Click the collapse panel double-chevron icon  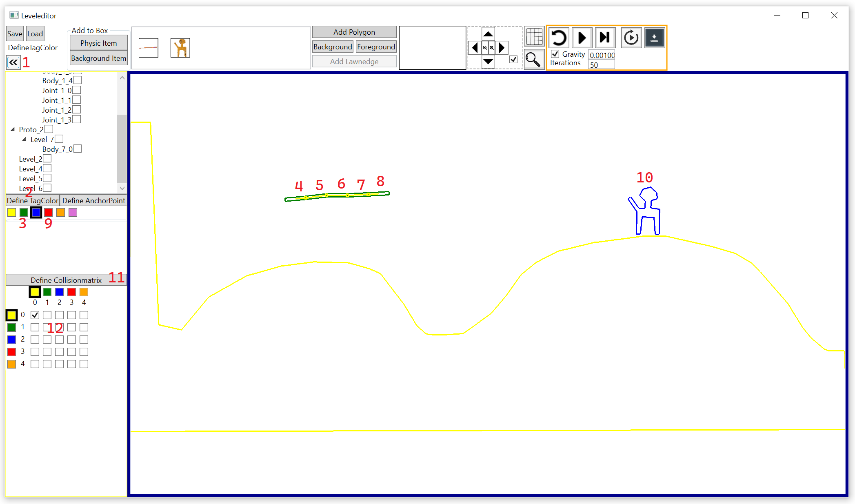click(13, 62)
